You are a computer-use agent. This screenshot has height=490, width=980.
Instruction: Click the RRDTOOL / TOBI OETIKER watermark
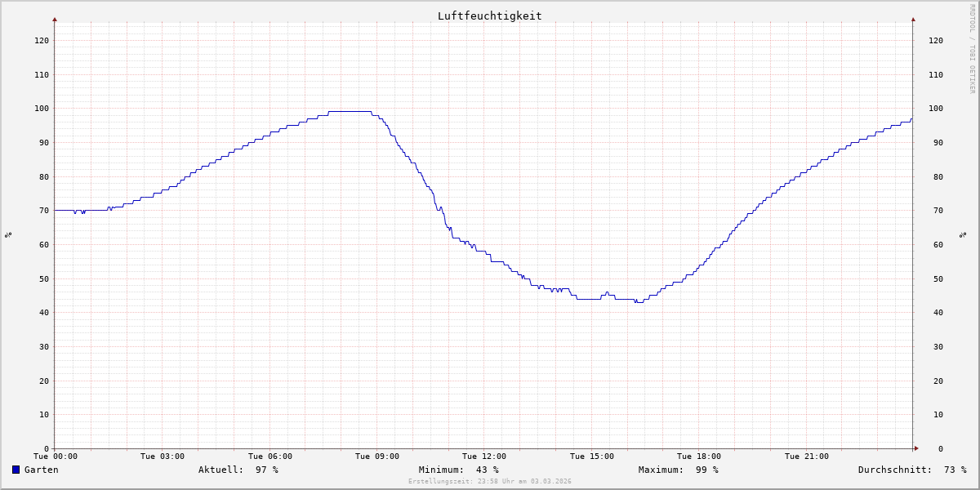point(972,48)
